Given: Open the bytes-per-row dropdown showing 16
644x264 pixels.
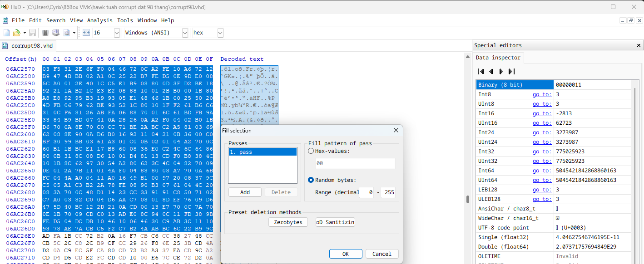Looking at the screenshot, I should coord(117,32).
